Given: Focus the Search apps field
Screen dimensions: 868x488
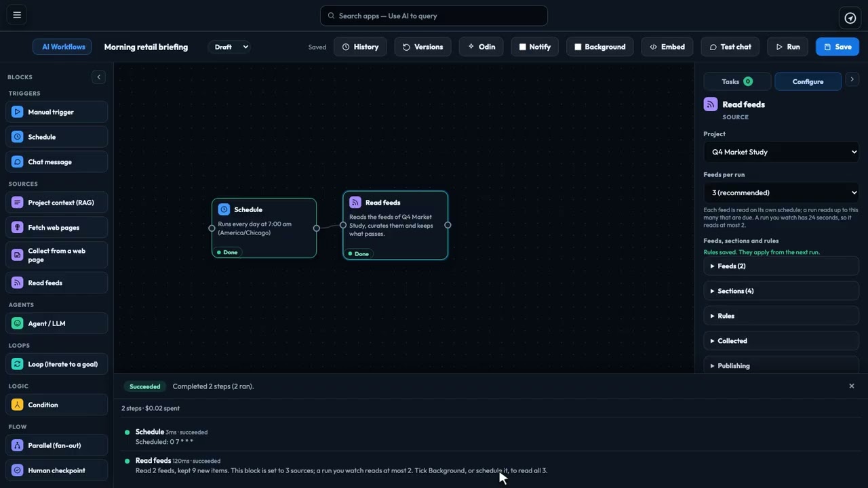Looking at the screenshot, I should pyautogui.click(x=434, y=16).
